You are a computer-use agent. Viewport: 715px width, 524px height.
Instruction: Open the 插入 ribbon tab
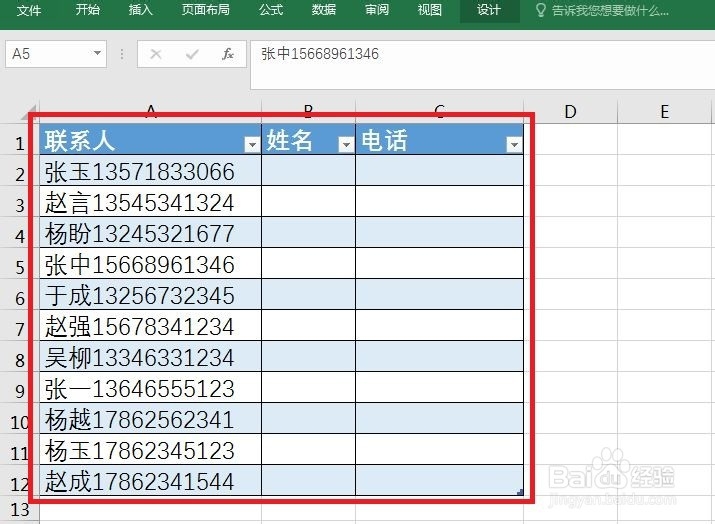[140, 10]
